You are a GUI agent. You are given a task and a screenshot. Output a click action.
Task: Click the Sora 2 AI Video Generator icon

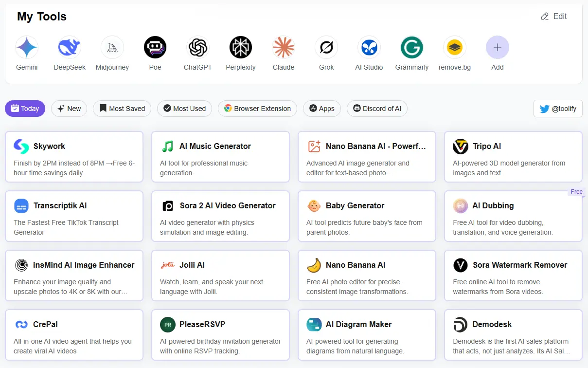(168, 205)
